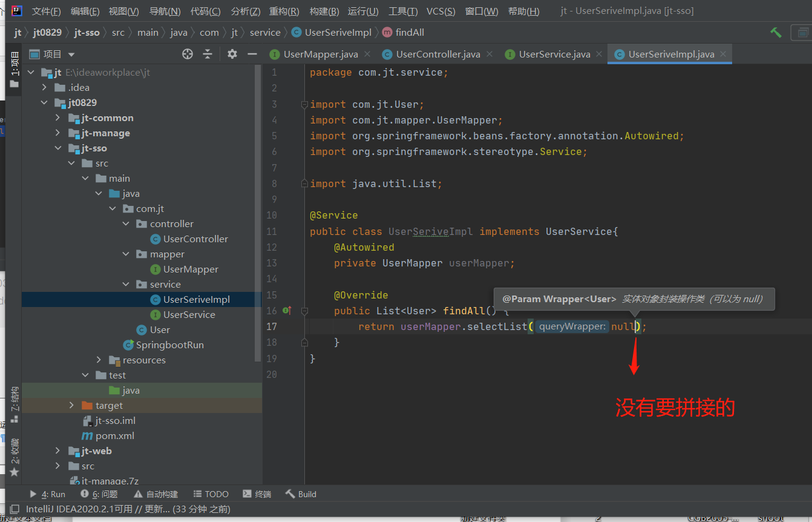Open the Run menu in menu bar
The height and width of the screenshot is (522, 812).
coord(364,11)
